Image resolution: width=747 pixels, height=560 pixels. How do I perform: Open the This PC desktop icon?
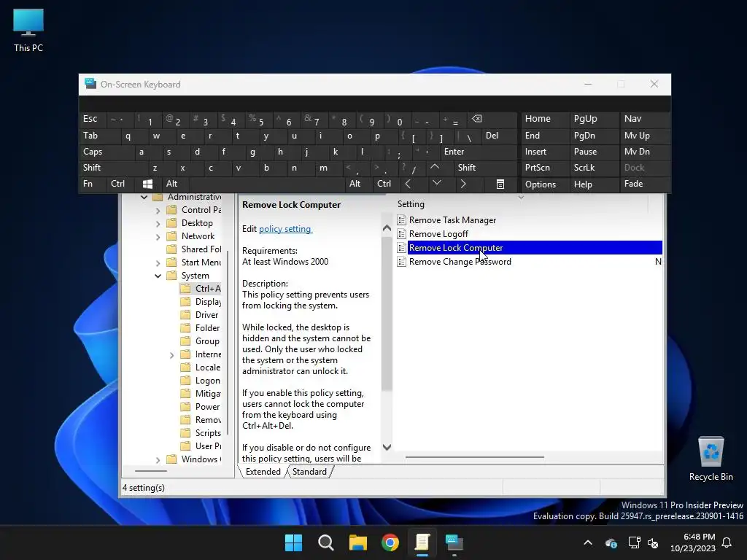[28, 31]
